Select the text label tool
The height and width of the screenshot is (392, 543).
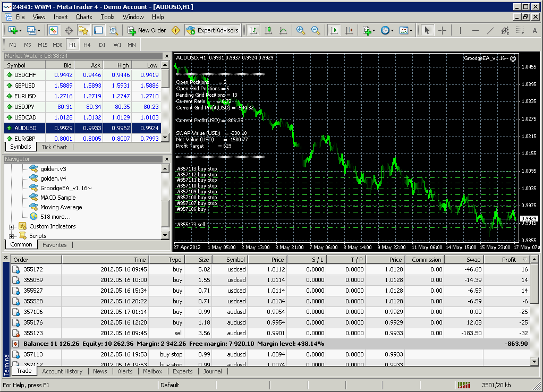[534, 30]
